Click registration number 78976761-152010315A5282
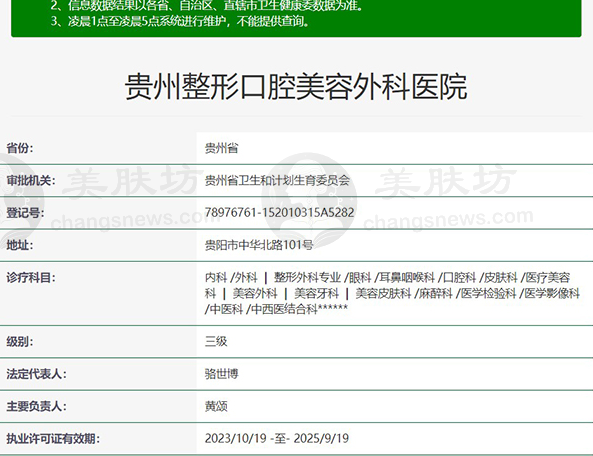 279,212
